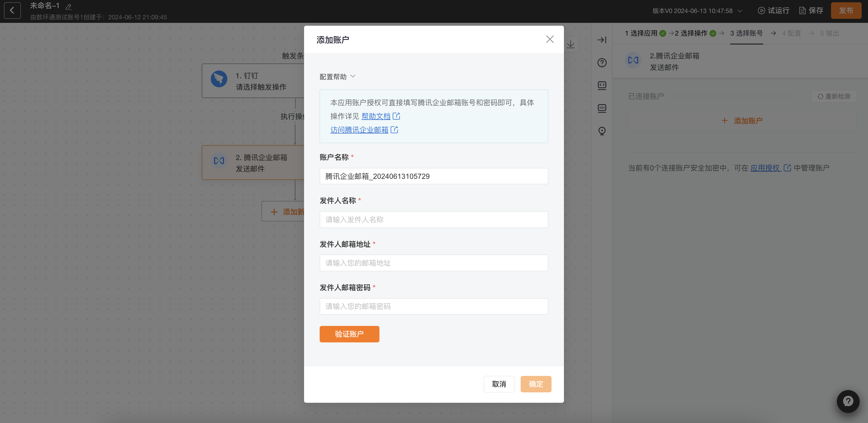Select the 1. 钉钉 trigger node

pyautogui.click(x=253, y=81)
